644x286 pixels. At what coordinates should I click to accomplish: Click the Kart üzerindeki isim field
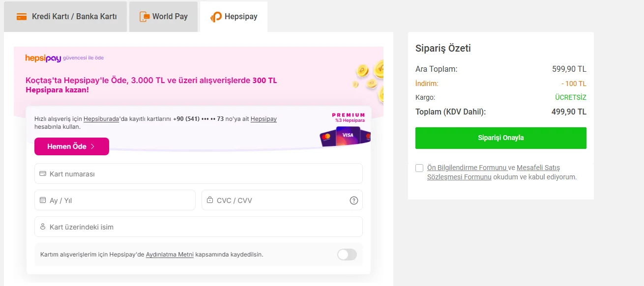[x=199, y=227]
